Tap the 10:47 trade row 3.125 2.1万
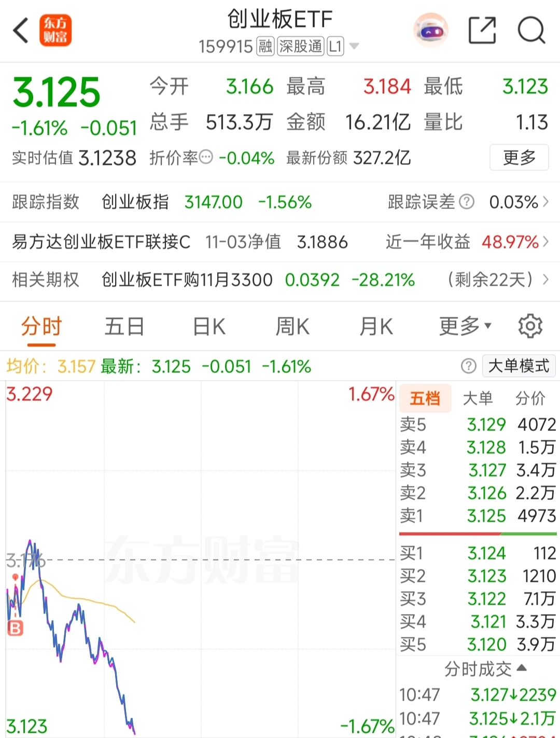 pyautogui.click(x=478, y=719)
